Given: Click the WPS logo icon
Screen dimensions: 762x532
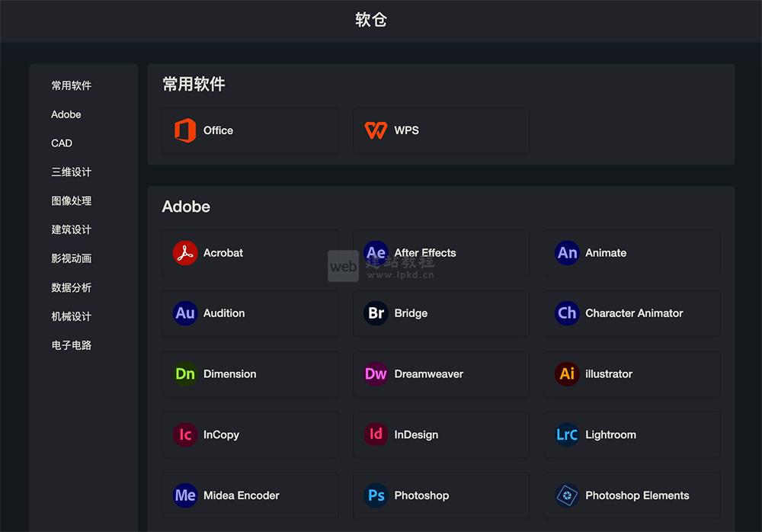Looking at the screenshot, I should coord(376,130).
